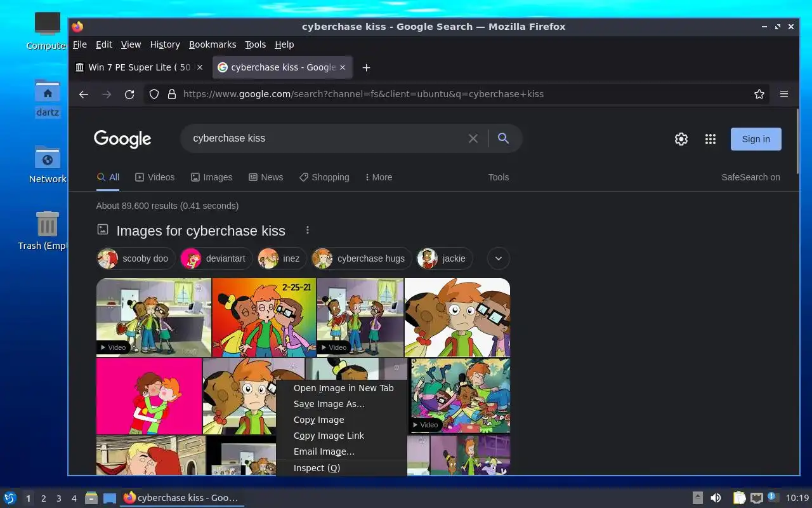Open the Bookmarks menu
The height and width of the screenshot is (508, 812).
click(213, 44)
